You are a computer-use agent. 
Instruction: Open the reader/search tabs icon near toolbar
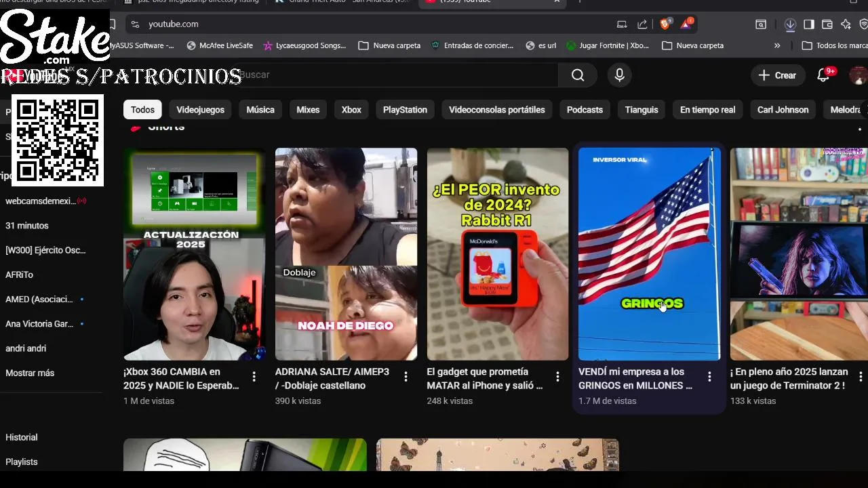tap(761, 24)
